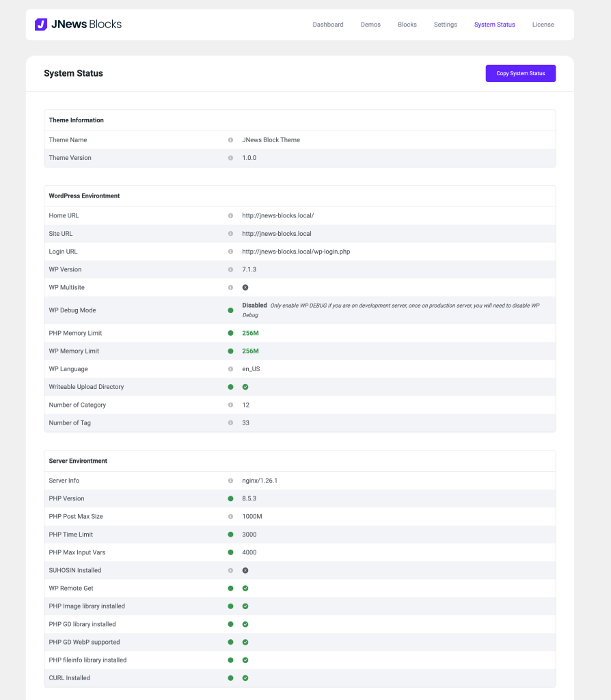The height and width of the screenshot is (700, 611).
Task: Click green status dot for PHP Memory Limit
Action: pyautogui.click(x=230, y=333)
